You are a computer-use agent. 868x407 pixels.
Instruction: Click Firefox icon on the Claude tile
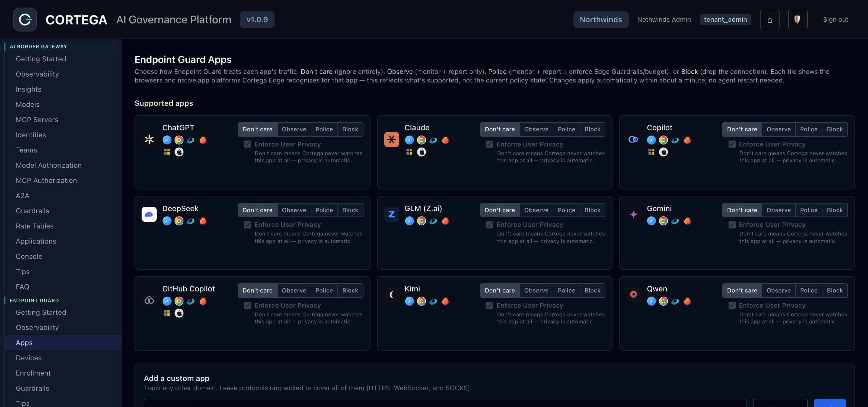pos(445,140)
